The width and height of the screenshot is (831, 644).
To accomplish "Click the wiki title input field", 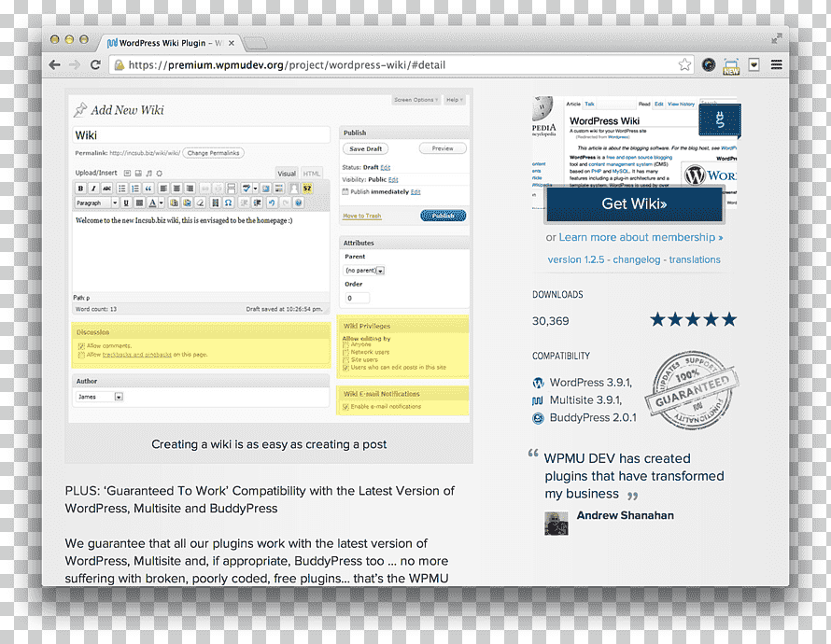I will 201,135.
